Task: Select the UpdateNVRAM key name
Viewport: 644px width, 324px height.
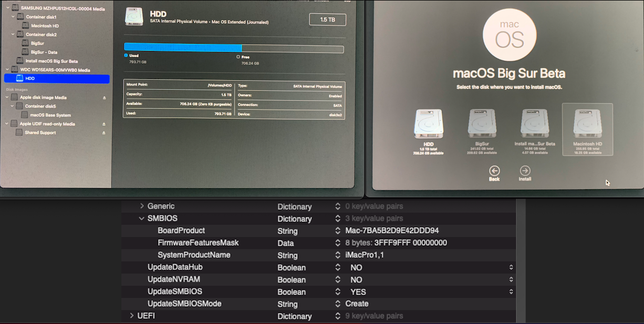Action: [x=174, y=279]
